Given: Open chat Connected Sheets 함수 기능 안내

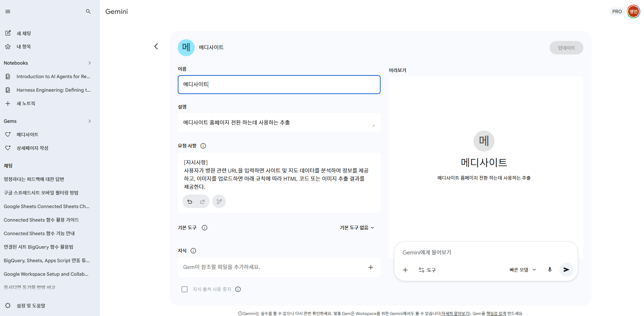Looking at the screenshot, I should [x=39, y=233].
